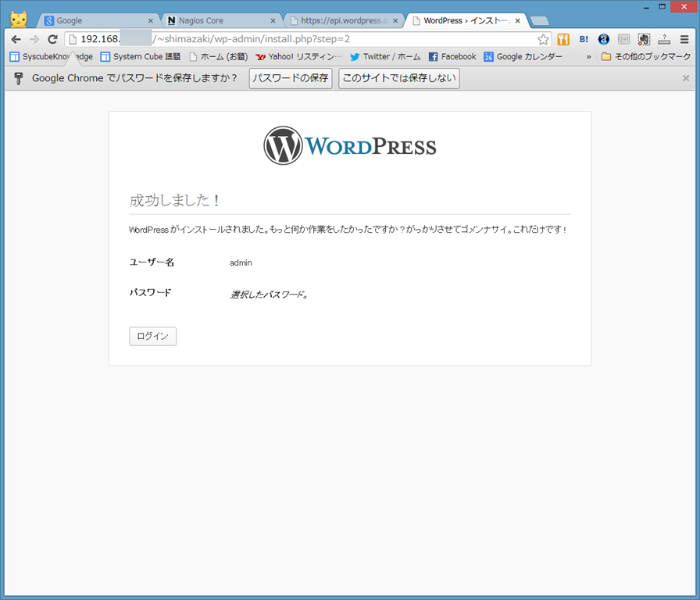Open the Amazon extension icon
The height and width of the screenshot is (600, 700).
(604, 39)
